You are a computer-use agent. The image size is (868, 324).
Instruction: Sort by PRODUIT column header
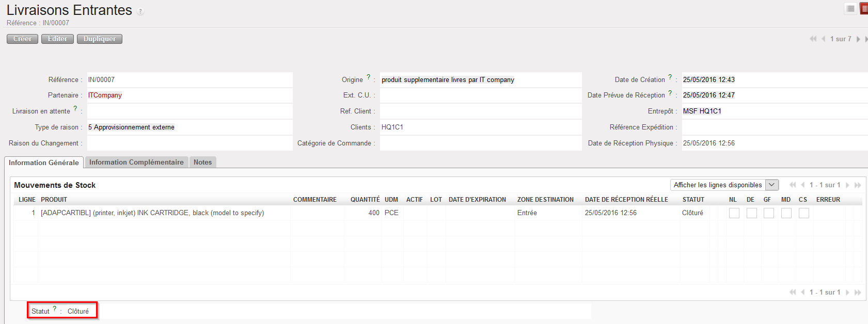click(x=54, y=200)
